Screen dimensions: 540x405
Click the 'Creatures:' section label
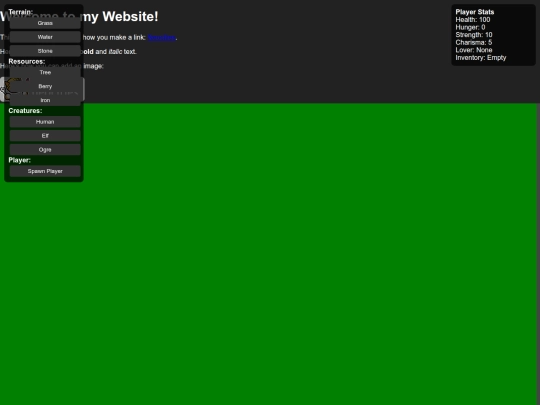tap(25, 111)
